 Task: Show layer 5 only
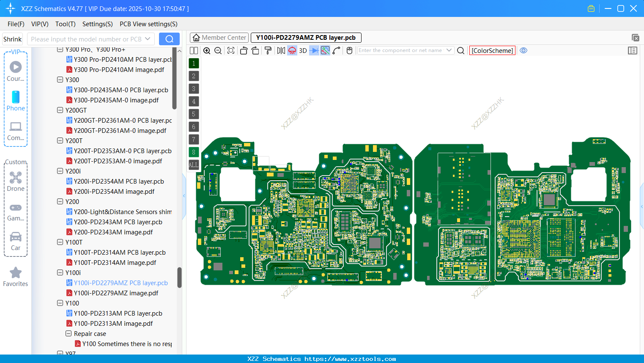[193, 114]
